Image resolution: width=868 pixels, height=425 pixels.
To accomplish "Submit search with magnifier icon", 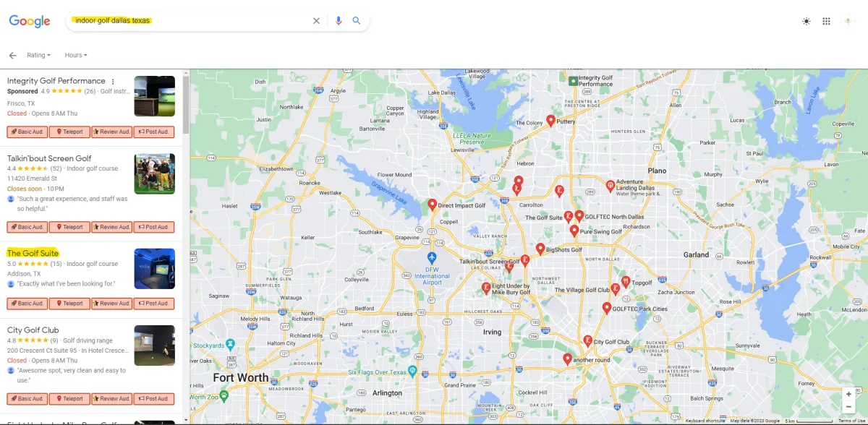I will 357,21.
